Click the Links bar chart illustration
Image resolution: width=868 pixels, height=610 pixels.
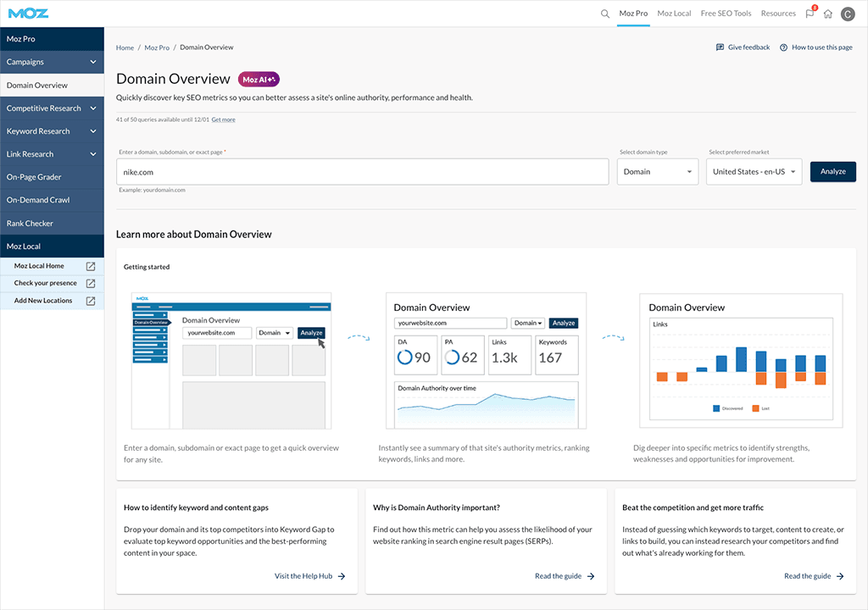[741, 361]
